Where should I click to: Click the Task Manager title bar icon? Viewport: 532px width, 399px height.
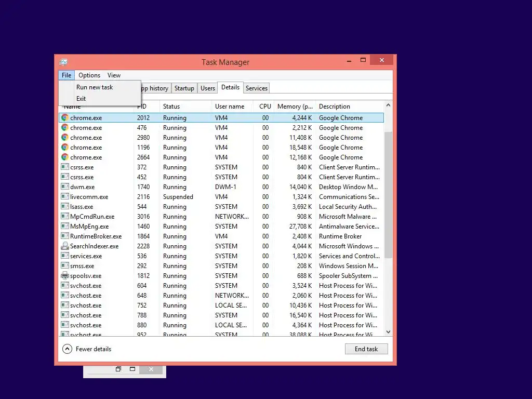point(63,62)
